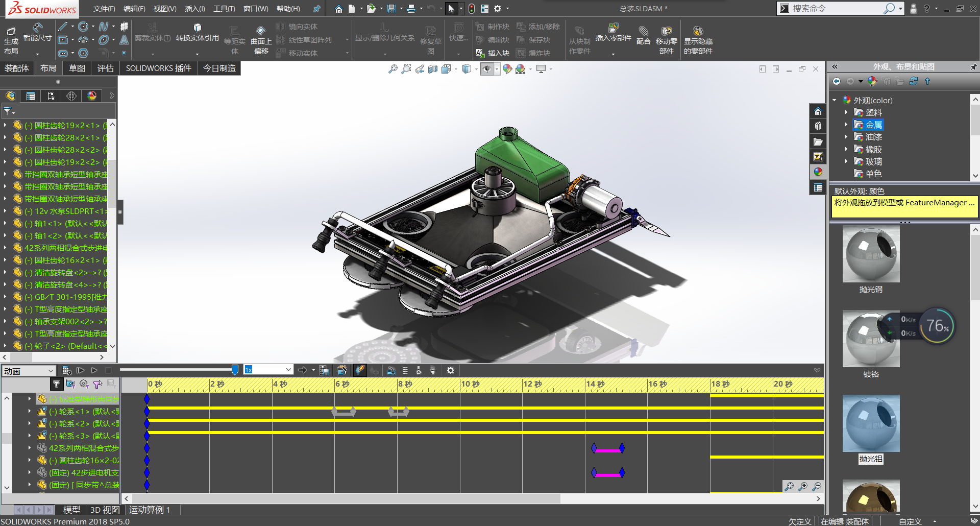The height and width of the screenshot is (526, 980).
Task: Click Zoom to Fit in view toolbar
Action: 393,69
